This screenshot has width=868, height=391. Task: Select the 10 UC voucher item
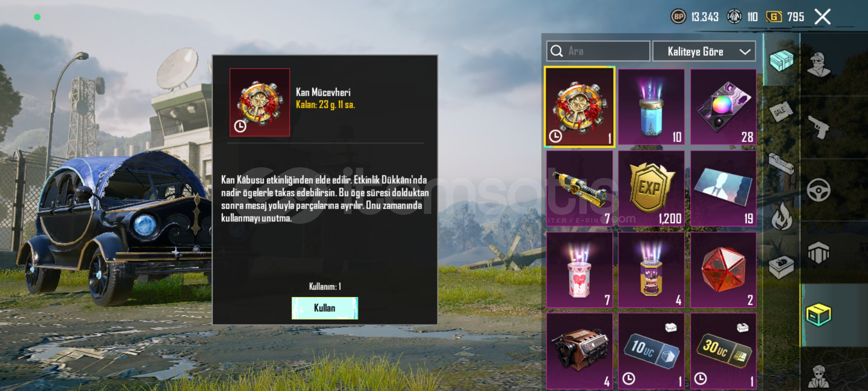651,351
